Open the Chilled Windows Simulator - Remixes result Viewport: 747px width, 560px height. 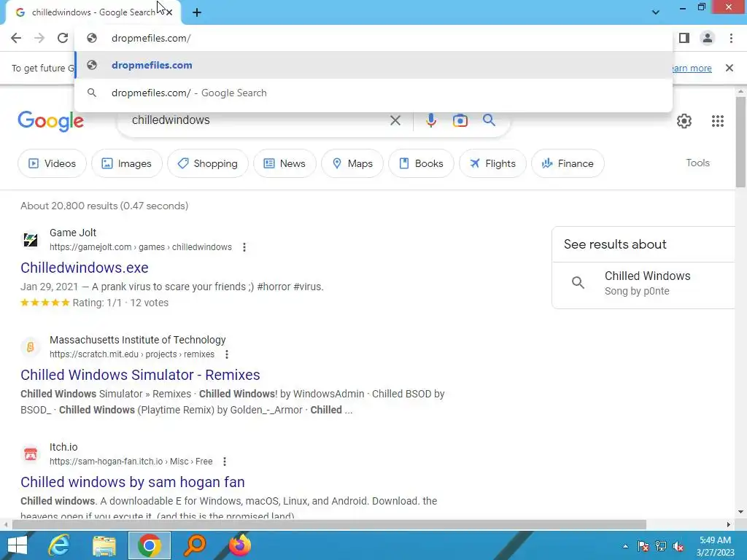coord(140,375)
